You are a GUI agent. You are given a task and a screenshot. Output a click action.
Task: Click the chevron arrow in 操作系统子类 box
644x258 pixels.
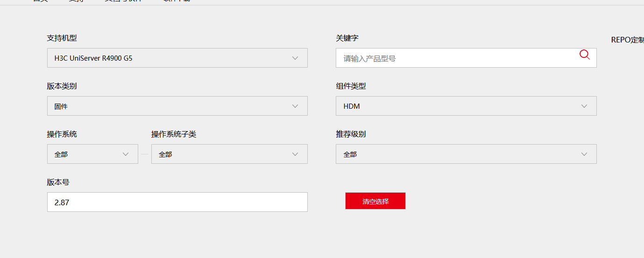click(x=295, y=154)
